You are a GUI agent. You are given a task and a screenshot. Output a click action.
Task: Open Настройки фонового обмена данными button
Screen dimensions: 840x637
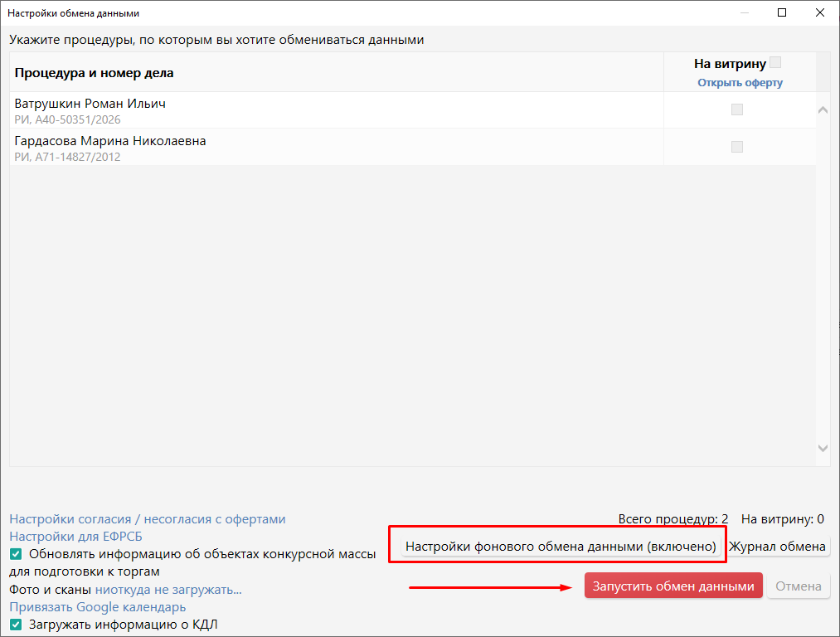[x=561, y=547]
